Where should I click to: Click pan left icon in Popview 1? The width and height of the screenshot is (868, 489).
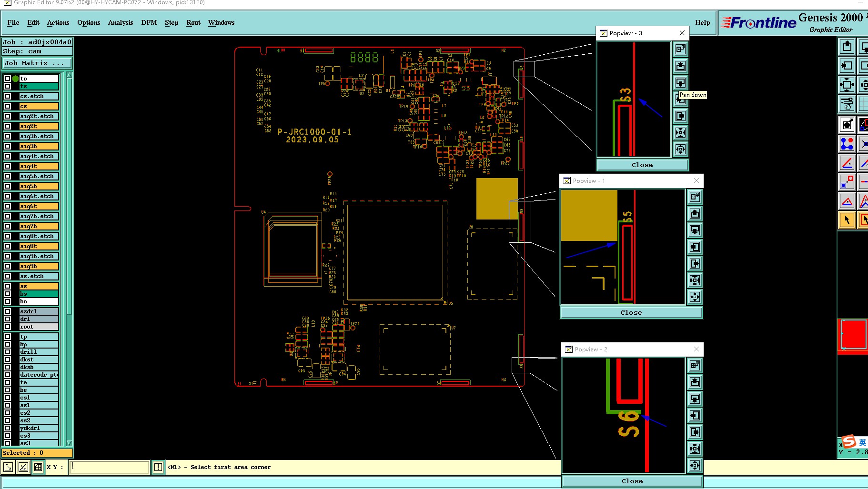(695, 247)
